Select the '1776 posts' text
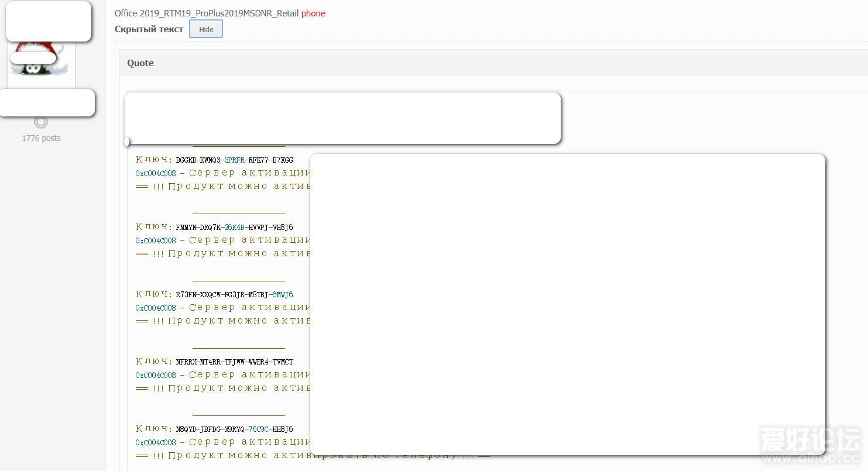The height and width of the screenshot is (471, 868). click(41, 138)
